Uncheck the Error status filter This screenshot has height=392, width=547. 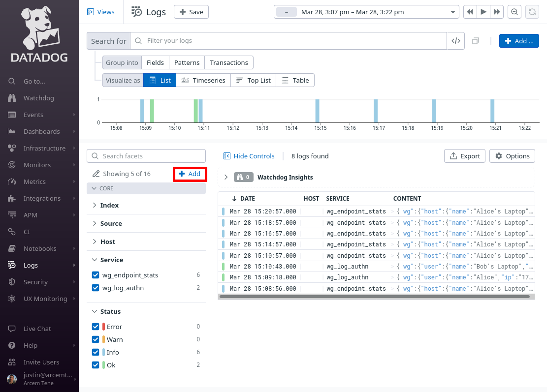click(96, 327)
